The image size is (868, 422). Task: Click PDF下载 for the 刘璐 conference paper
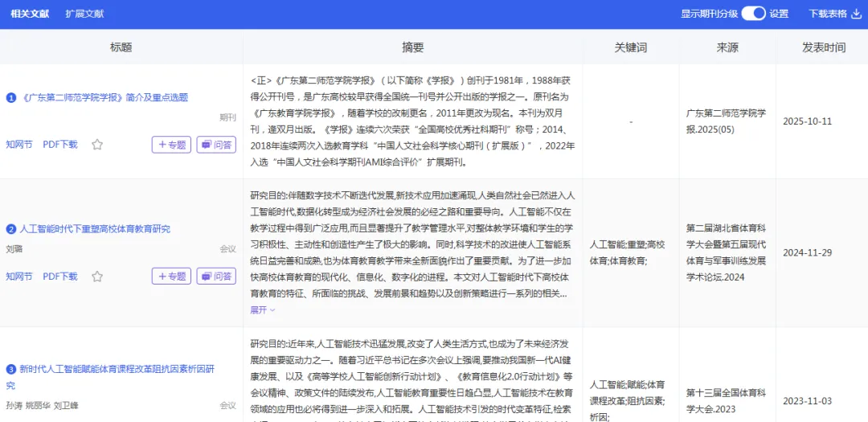click(x=60, y=277)
